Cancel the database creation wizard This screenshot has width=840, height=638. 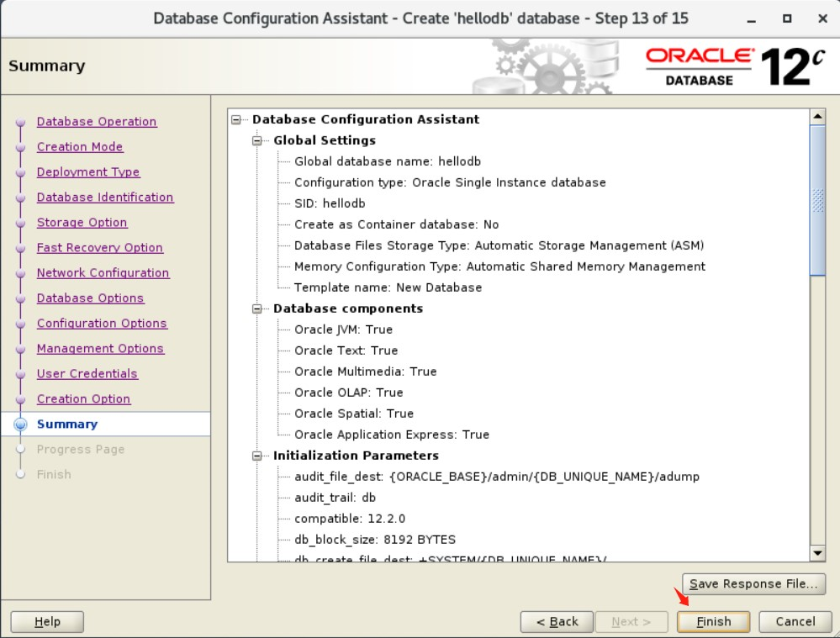tap(793, 621)
